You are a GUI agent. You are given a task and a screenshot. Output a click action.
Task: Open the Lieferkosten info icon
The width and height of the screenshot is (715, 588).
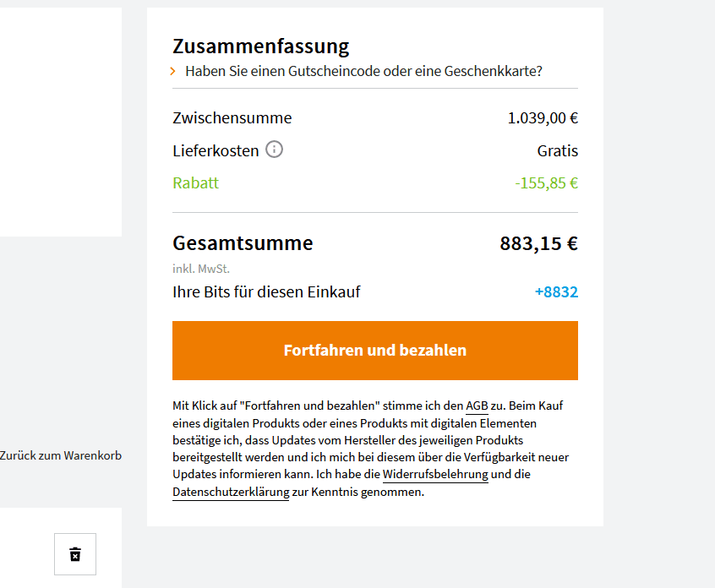point(275,150)
